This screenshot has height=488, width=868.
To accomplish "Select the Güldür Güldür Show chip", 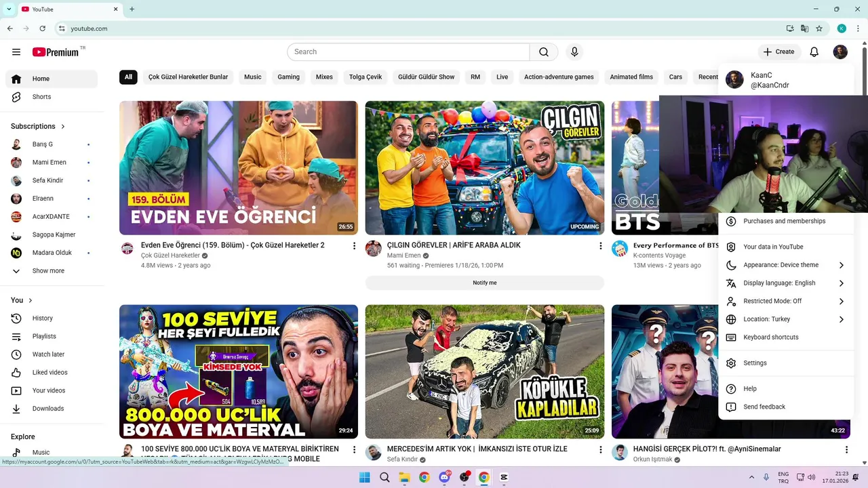I will tap(426, 77).
